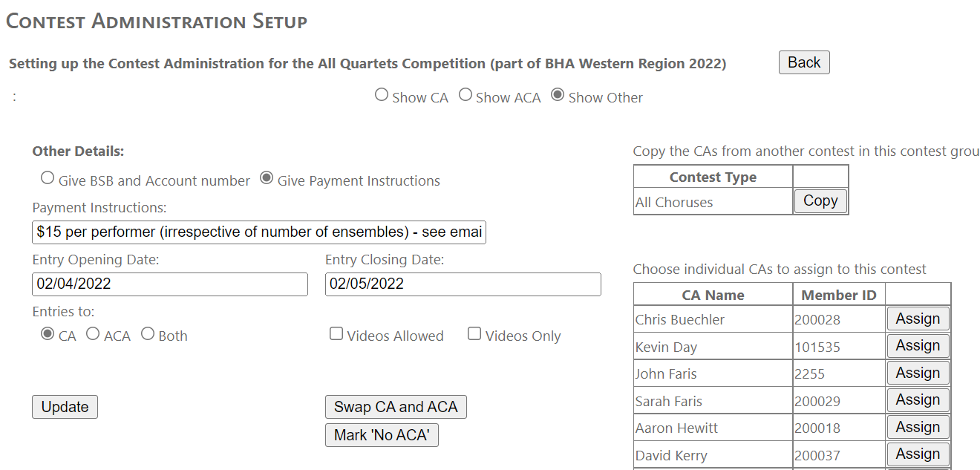Select the Show Other radio option
The width and height of the screenshot is (980, 470).
coord(558,95)
